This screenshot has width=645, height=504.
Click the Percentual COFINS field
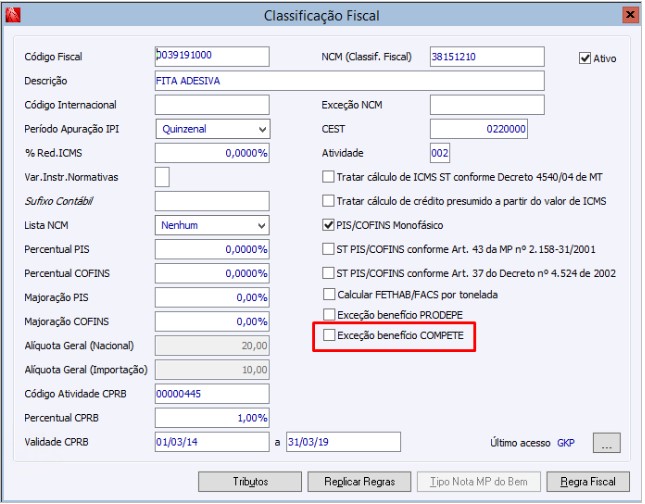(x=212, y=273)
